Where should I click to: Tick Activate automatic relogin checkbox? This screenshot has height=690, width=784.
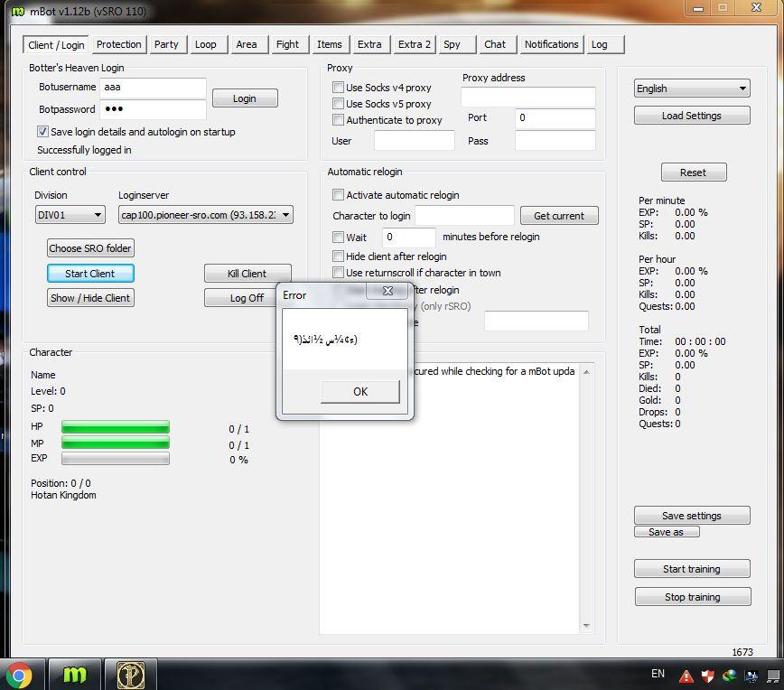click(338, 194)
